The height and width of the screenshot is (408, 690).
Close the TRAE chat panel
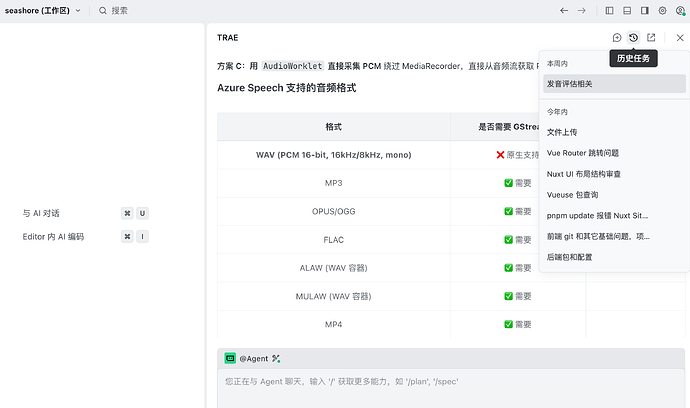[680, 38]
